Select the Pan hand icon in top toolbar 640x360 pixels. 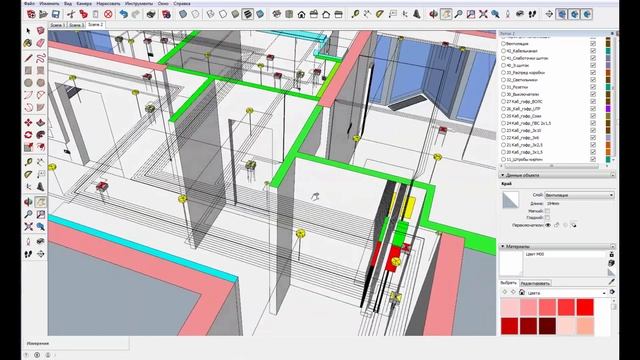tap(446, 14)
